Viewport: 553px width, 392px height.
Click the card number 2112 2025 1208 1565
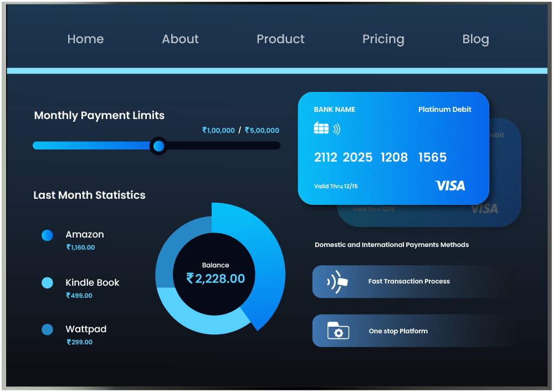(380, 158)
